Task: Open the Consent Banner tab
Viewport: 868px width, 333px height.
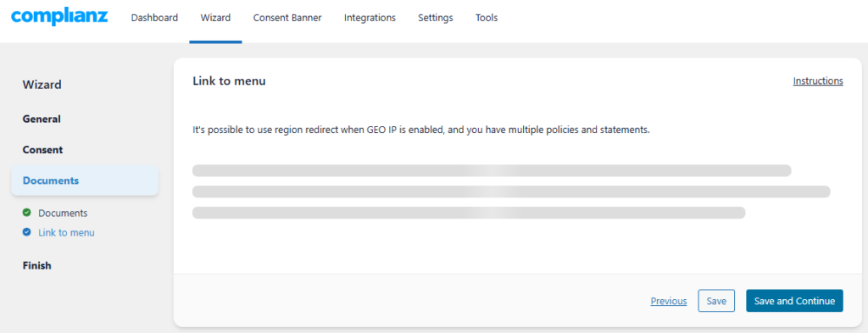Action: [287, 18]
